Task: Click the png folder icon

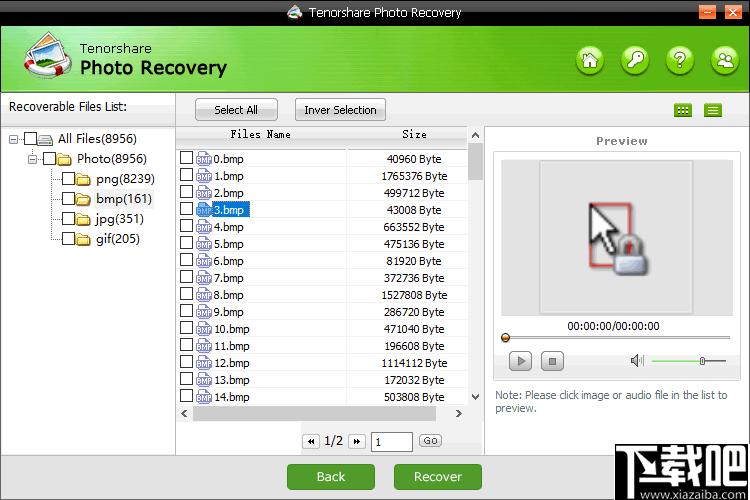Action: pyautogui.click(x=83, y=179)
